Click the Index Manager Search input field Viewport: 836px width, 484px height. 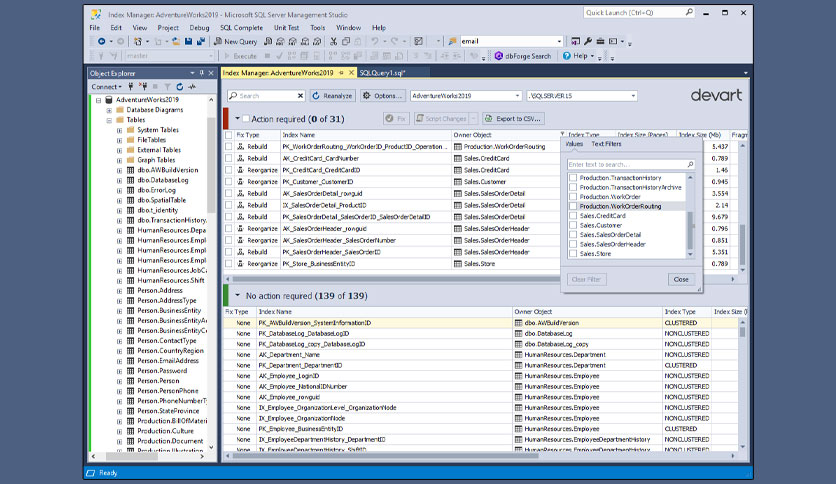(x=266, y=96)
